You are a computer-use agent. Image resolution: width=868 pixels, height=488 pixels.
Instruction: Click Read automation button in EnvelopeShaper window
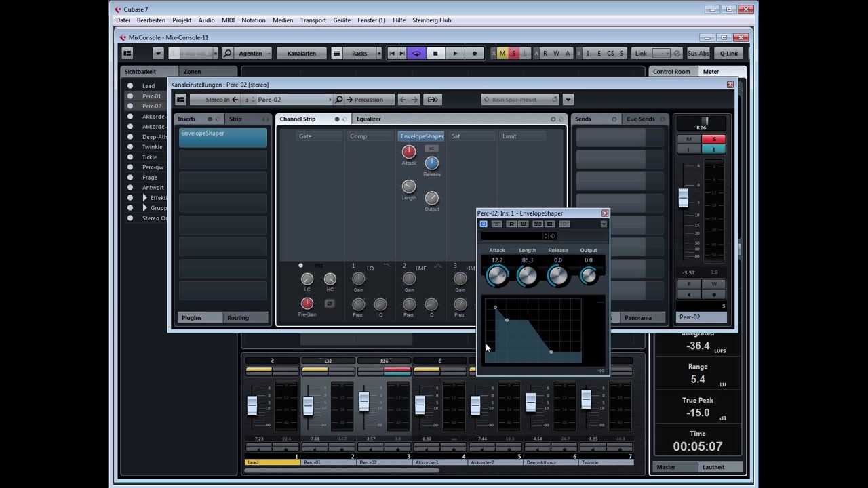pos(511,224)
